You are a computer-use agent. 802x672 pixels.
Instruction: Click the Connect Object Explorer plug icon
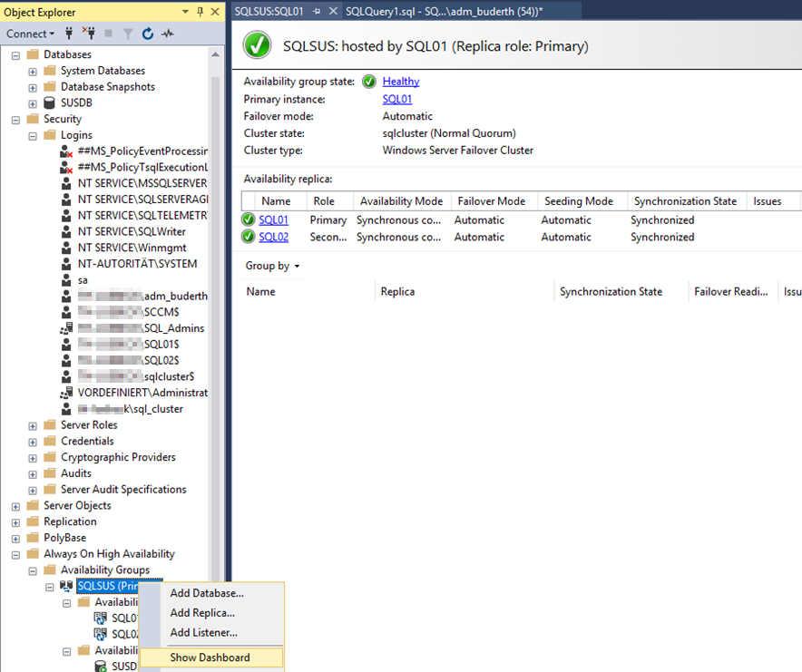[69, 34]
